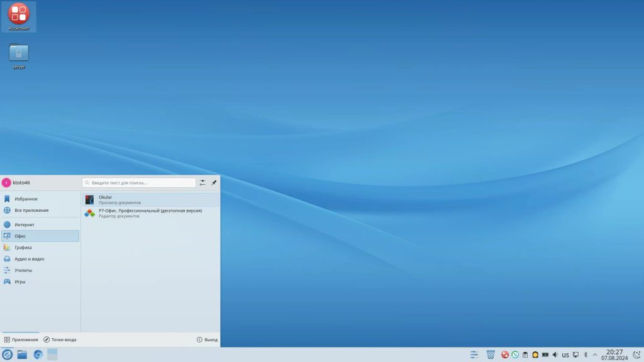Screen dimensions: 644x362
Task: Open file manager from taskbar
Action: (x=22, y=354)
